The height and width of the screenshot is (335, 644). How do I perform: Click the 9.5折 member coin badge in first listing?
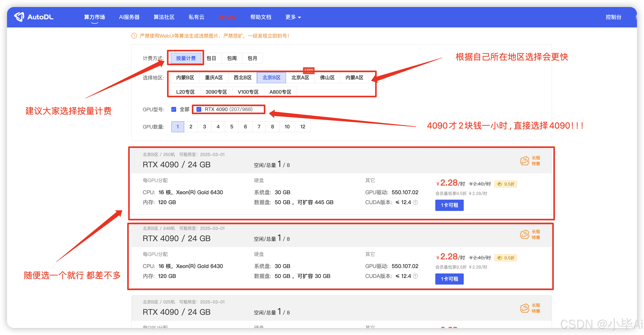(x=506, y=184)
